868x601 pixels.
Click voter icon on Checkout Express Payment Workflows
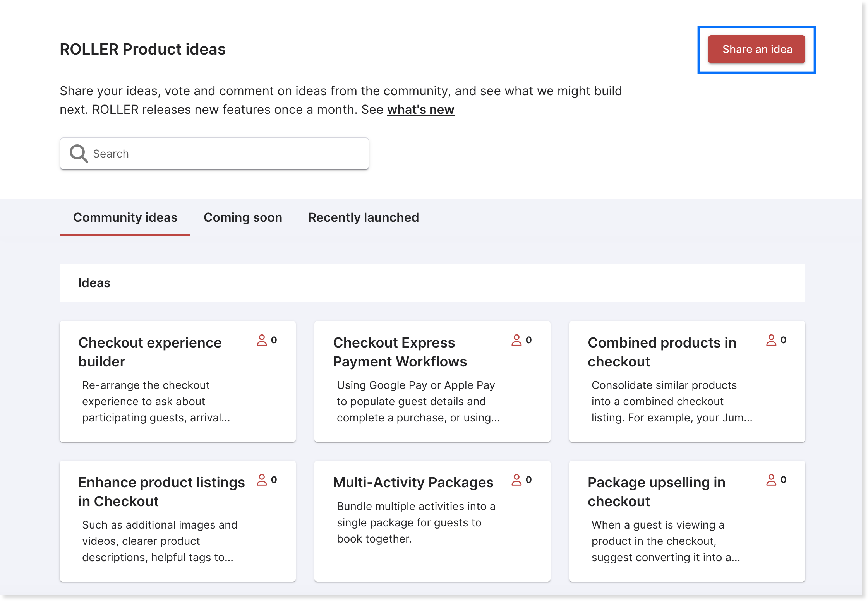pyautogui.click(x=517, y=340)
